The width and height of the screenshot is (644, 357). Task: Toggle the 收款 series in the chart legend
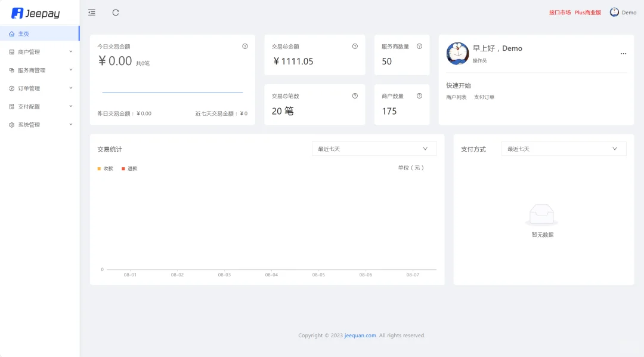coord(104,168)
